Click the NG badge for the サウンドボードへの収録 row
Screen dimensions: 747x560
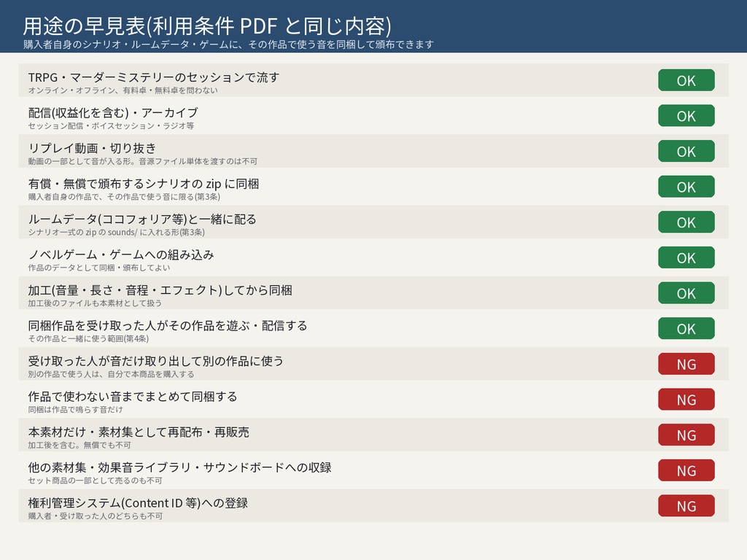click(686, 470)
